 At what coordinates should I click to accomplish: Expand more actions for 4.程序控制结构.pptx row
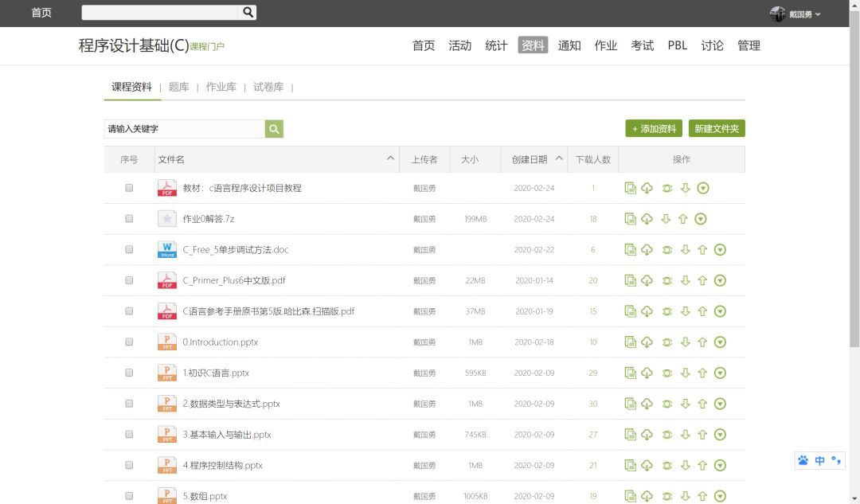pyautogui.click(x=720, y=465)
